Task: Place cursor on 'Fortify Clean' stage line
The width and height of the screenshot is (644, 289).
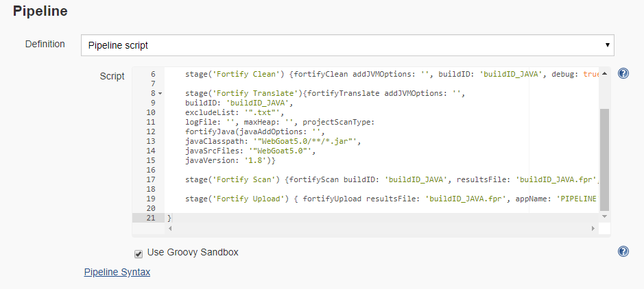Action: (392, 74)
